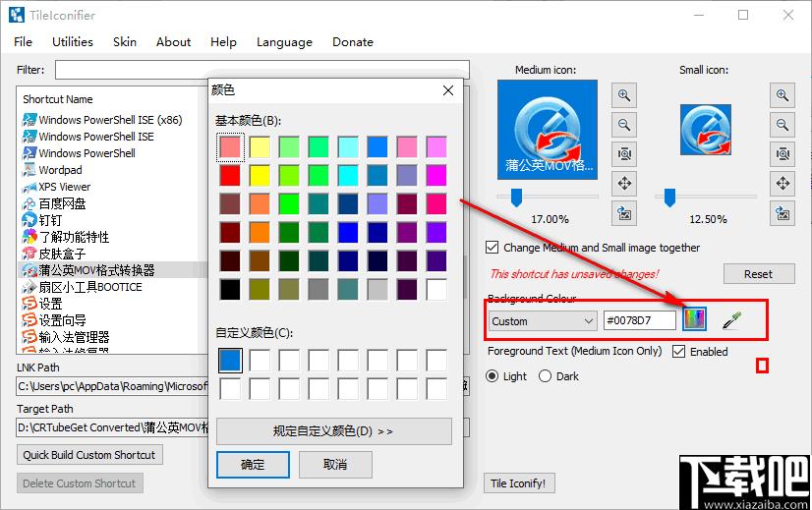Viewport: 812px width, 510px height.
Task: Click the 钉钉 shortcut icon
Action: tap(29, 220)
